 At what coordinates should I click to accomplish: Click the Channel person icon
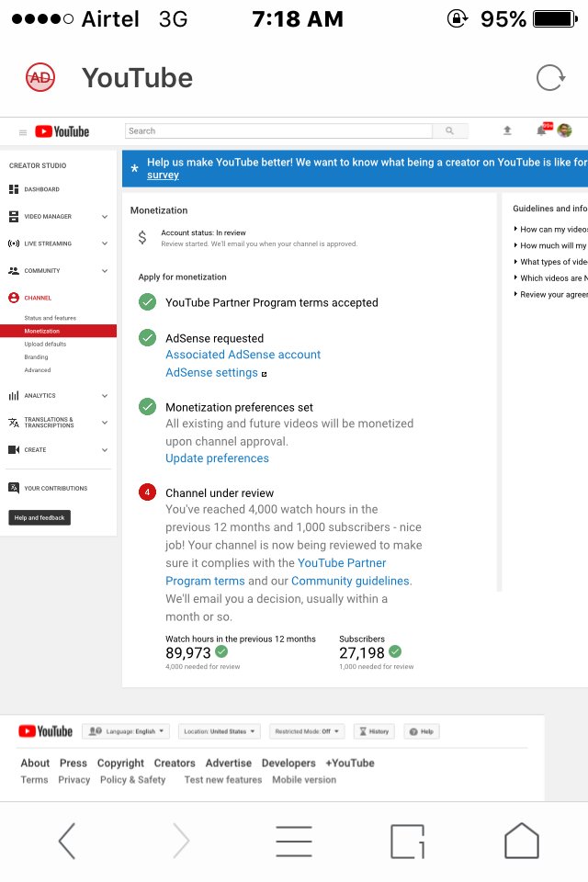(14, 298)
